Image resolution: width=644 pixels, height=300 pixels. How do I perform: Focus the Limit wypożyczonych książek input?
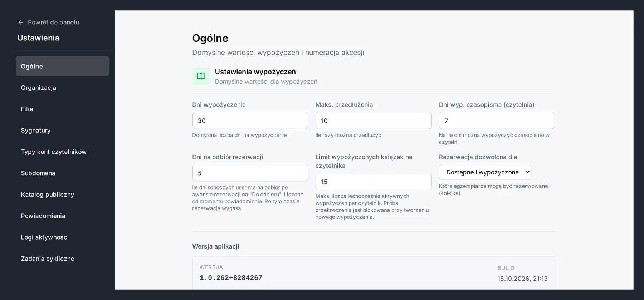pos(374,182)
